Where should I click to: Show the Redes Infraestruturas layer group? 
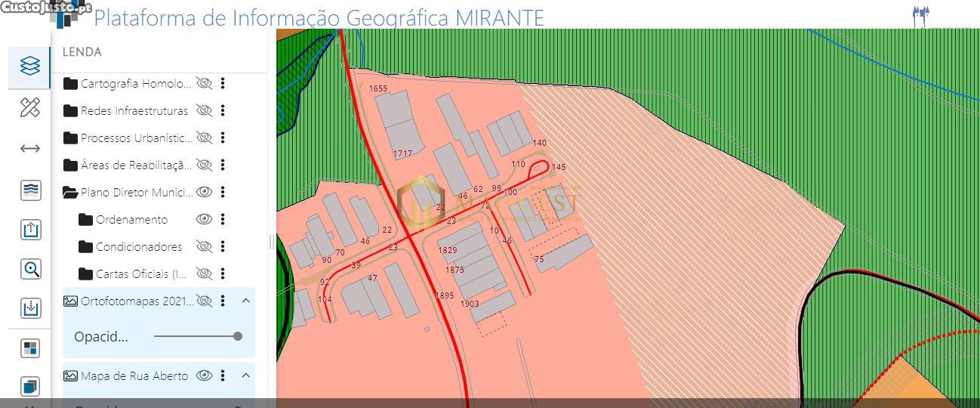(x=204, y=110)
